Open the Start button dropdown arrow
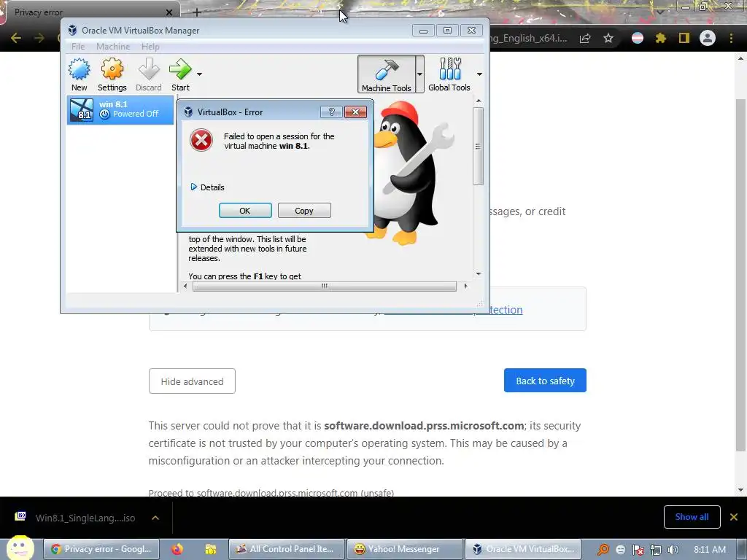This screenshot has height=560, width=747. pyautogui.click(x=199, y=74)
